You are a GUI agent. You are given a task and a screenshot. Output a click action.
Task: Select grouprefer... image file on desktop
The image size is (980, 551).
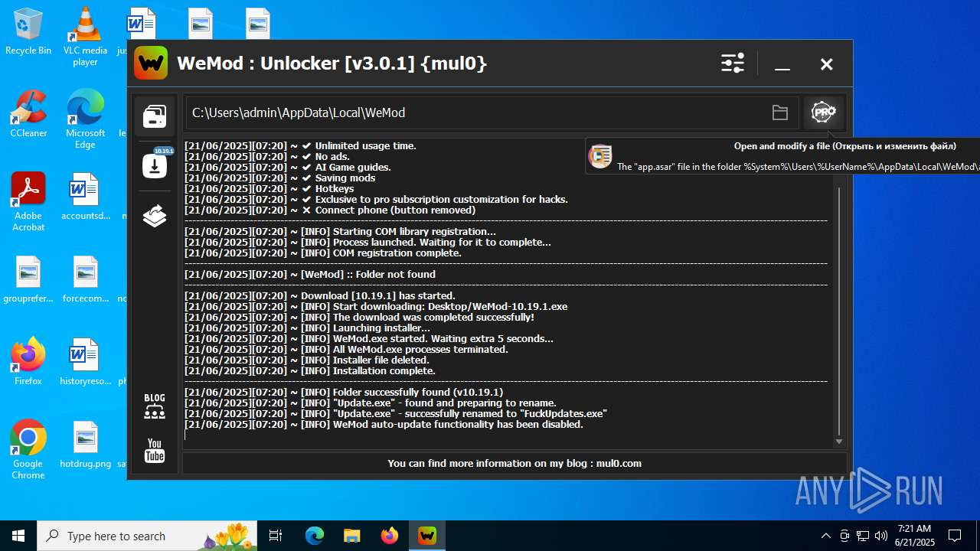coord(28,280)
